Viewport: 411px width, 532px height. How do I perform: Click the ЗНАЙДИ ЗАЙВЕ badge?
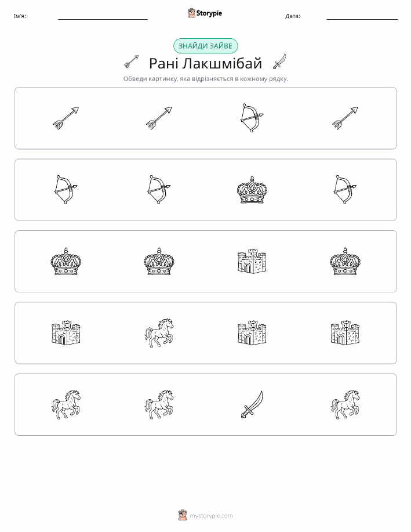205,46
